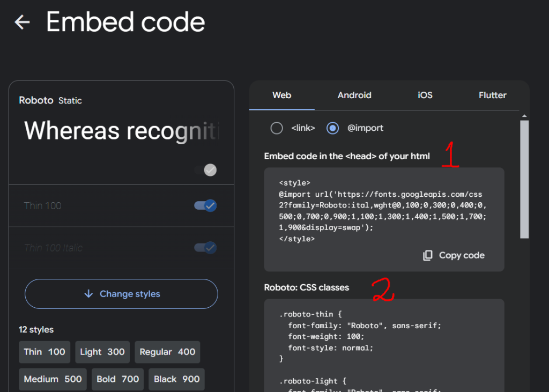Image resolution: width=549 pixels, height=392 pixels.
Task: Click the code panel vertical scrollbar thumb
Action: (524, 179)
